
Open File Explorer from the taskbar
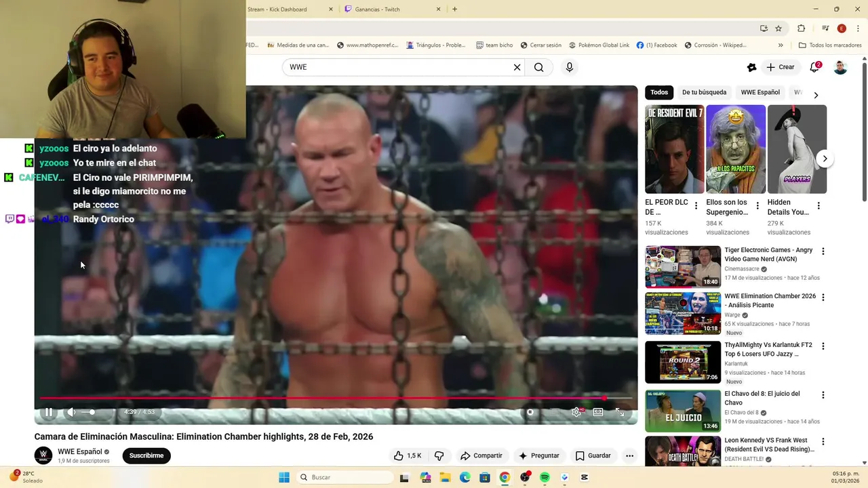(445, 477)
